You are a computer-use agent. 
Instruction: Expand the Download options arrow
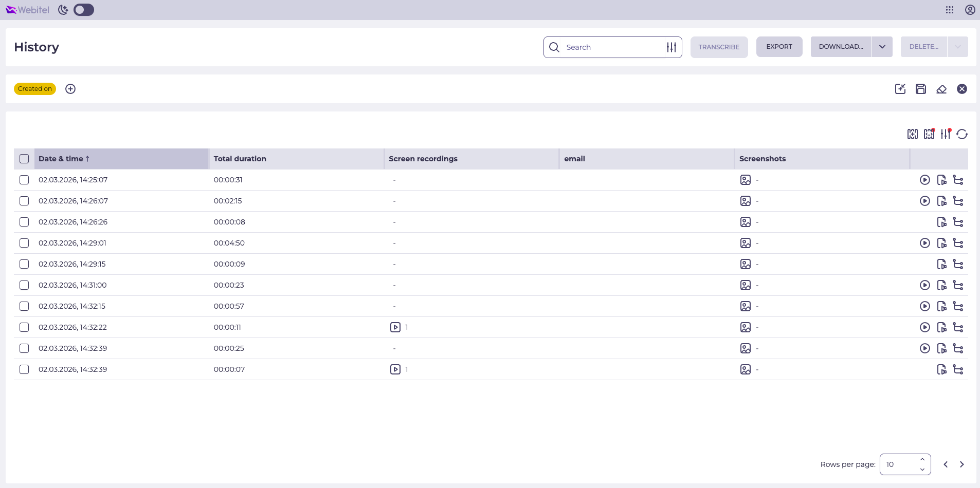(882, 47)
